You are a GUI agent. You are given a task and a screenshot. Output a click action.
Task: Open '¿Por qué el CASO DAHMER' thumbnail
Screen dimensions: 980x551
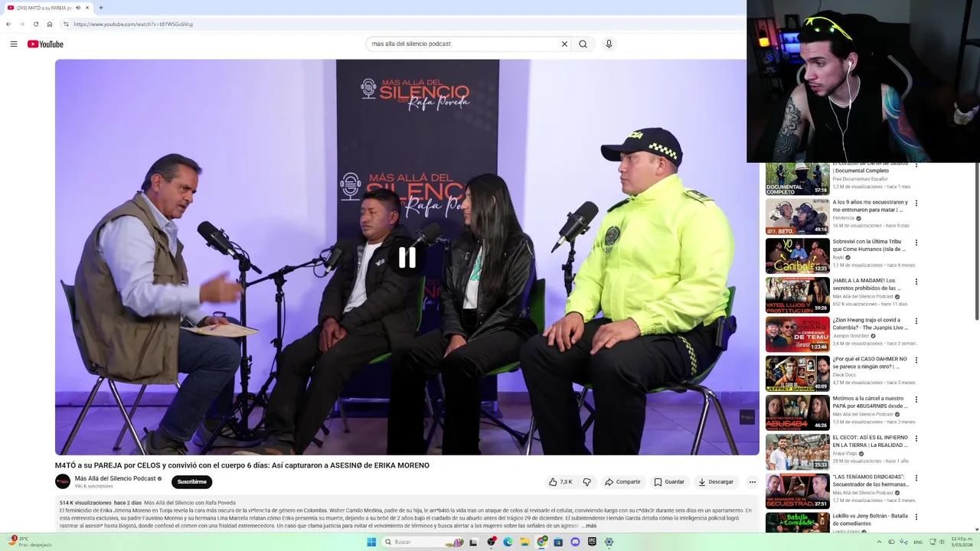(797, 373)
